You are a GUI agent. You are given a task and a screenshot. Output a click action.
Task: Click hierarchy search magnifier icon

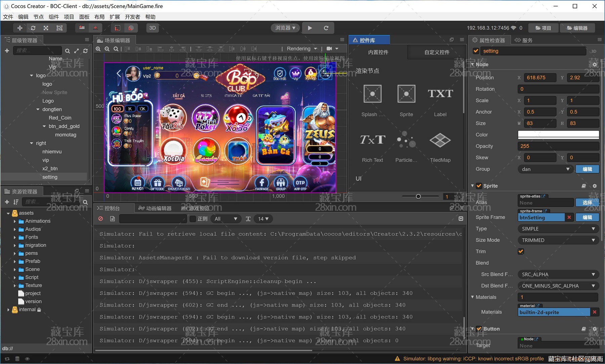pos(68,51)
